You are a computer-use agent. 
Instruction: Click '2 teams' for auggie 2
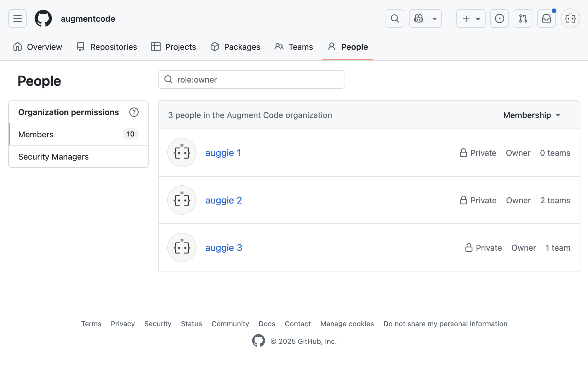point(555,200)
